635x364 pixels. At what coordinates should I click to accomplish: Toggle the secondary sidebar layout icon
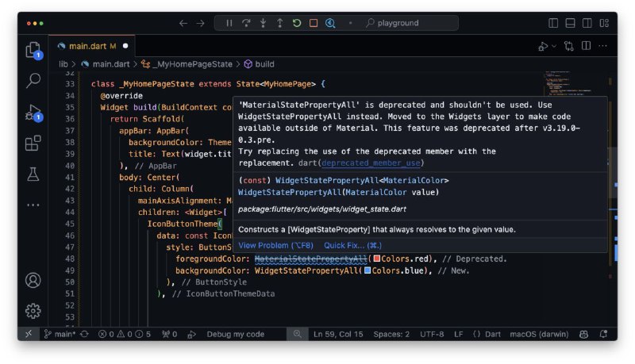587,23
